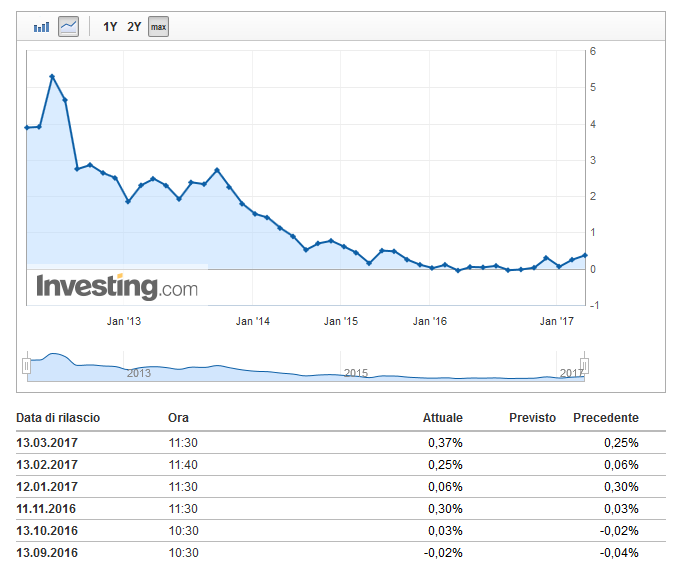677x569 pixels.
Task: Select the 13.02.2017 release date row
Action: [47, 465]
